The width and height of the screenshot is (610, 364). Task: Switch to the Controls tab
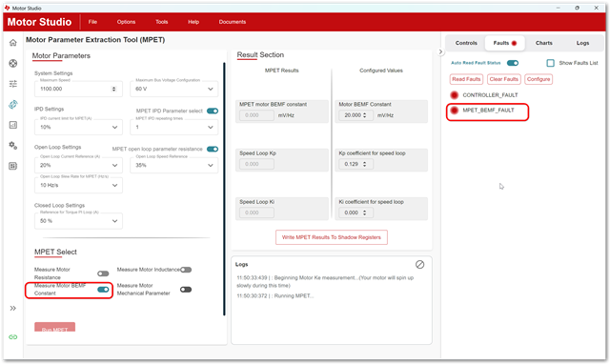466,43
